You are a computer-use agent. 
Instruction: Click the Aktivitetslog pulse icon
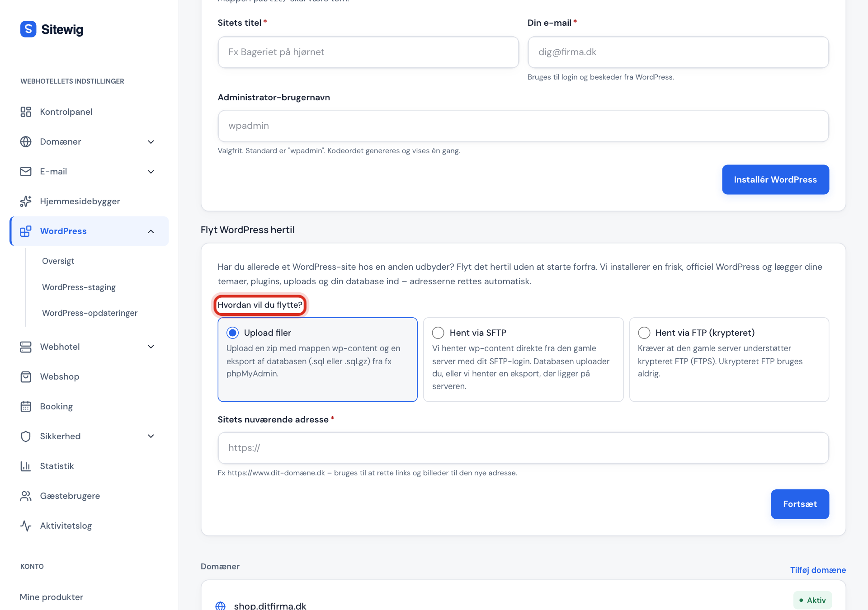coord(26,526)
